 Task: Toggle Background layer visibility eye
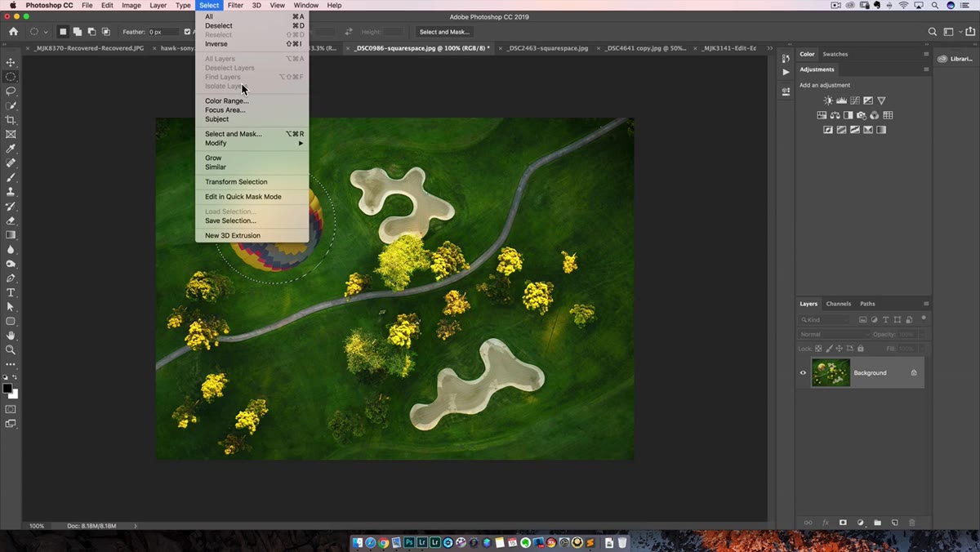point(803,373)
